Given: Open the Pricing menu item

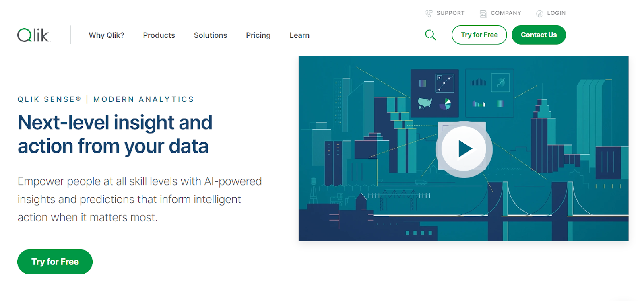Looking at the screenshot, I should [258, 35].
